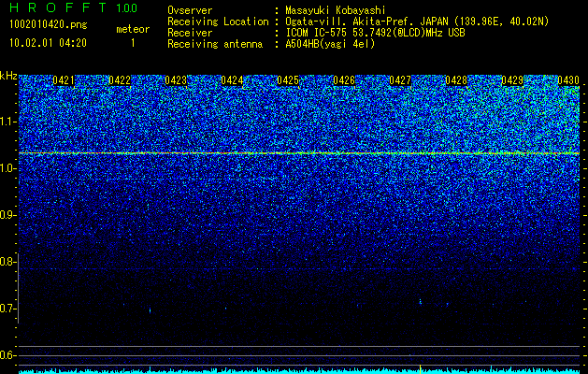The height and width of the screenshot is (374, 588).
Task: Click the Receiving antenna label
Action: pyautogui.click(x=215, y=44)
